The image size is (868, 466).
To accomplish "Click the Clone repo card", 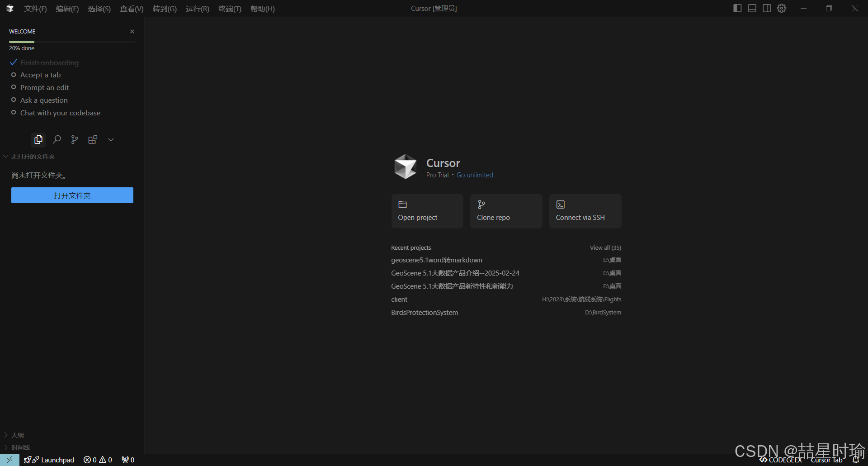I will (506, 211).
